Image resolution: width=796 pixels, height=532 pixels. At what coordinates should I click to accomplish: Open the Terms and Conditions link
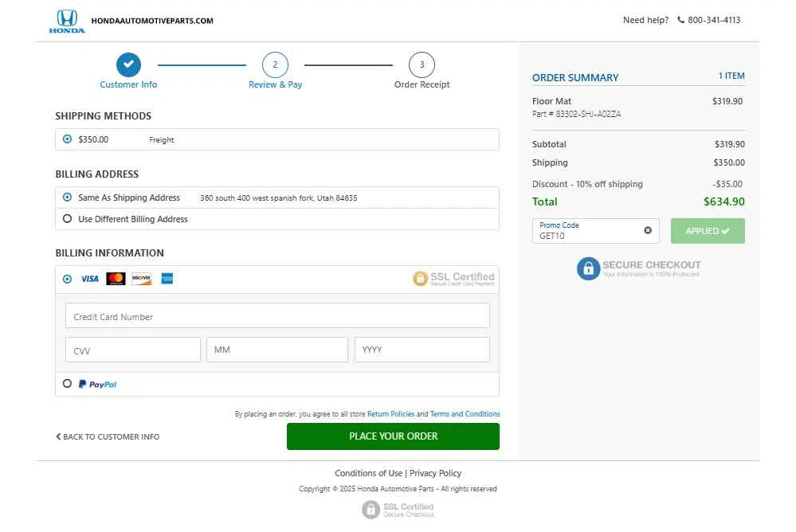pos(465,414)
